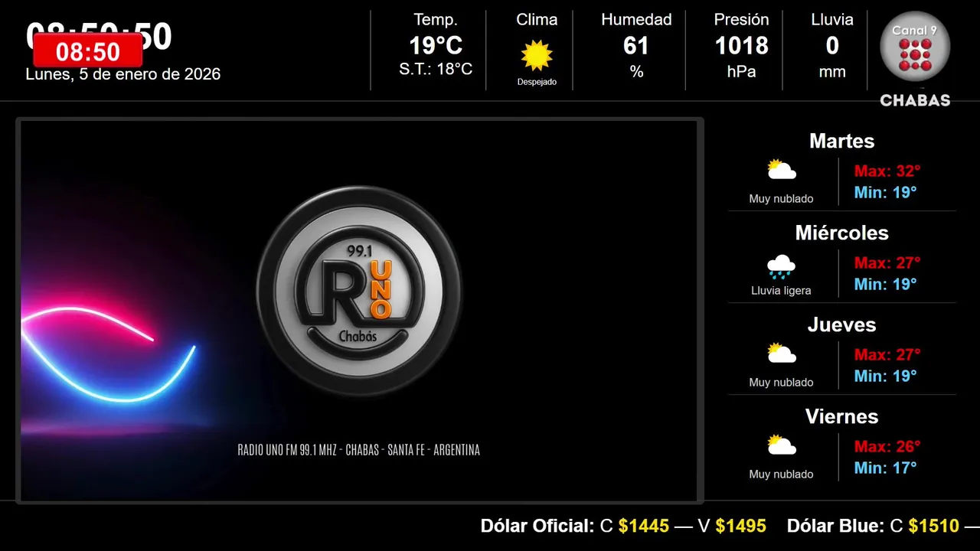Click Muy nublado label under Jueves
The width and height of the screenshot is (980, 551).
click(781, 383)
